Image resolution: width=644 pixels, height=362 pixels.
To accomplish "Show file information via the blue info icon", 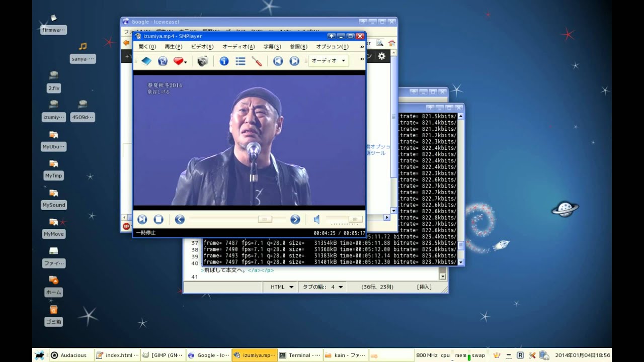I will pyautogui.click(x=224, y=61).
